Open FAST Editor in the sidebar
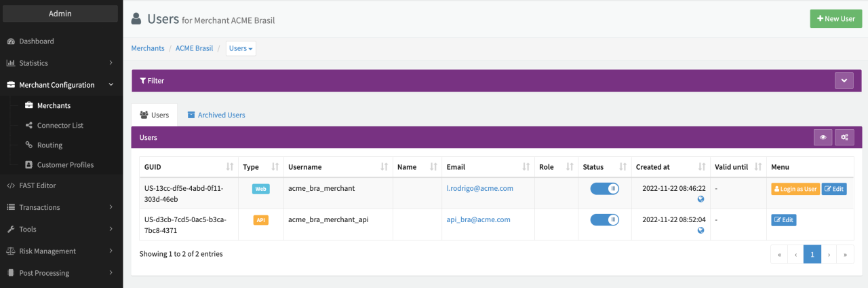868x288 pixels. 37,185
